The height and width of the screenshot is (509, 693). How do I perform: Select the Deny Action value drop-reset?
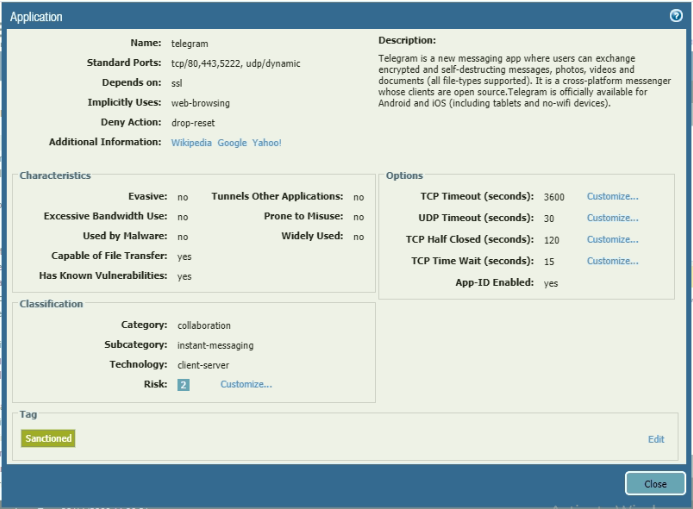click(x=193, y=123)
